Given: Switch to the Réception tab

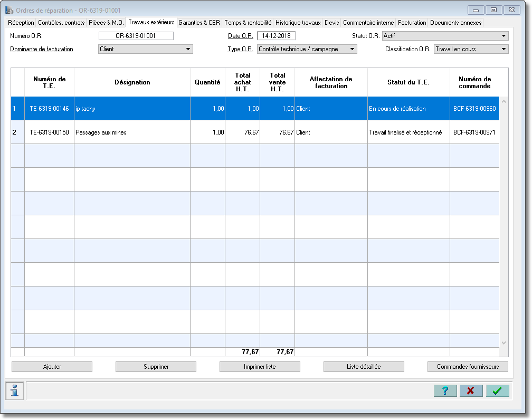Looking at the screenshot, I should tap(21, 23).
